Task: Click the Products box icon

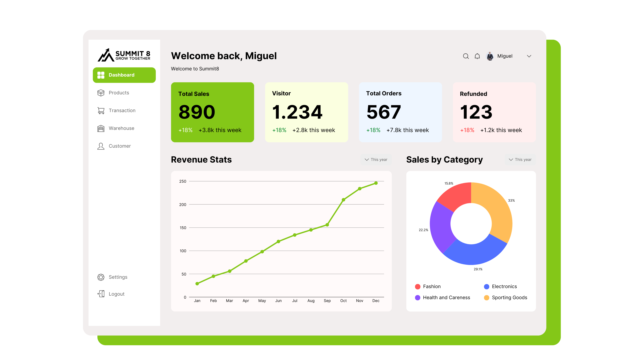Action: tap(101, 93)
